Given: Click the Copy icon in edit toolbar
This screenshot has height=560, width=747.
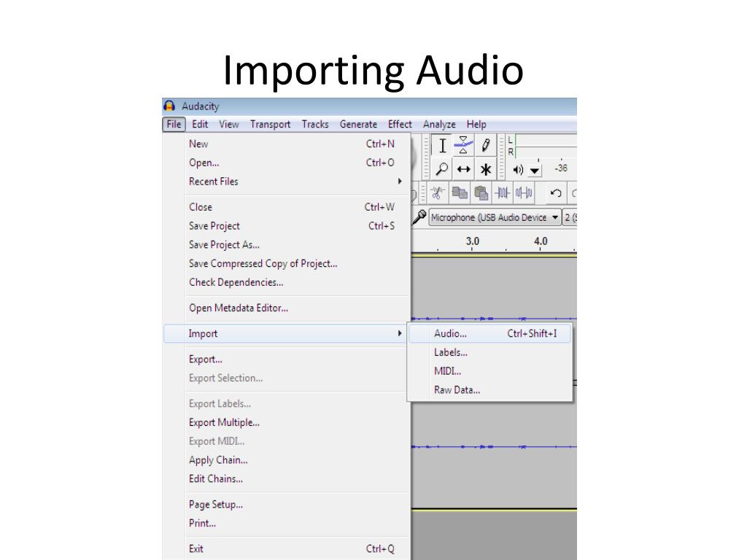Looking at the screenshot, I should (x=460, y=192).
